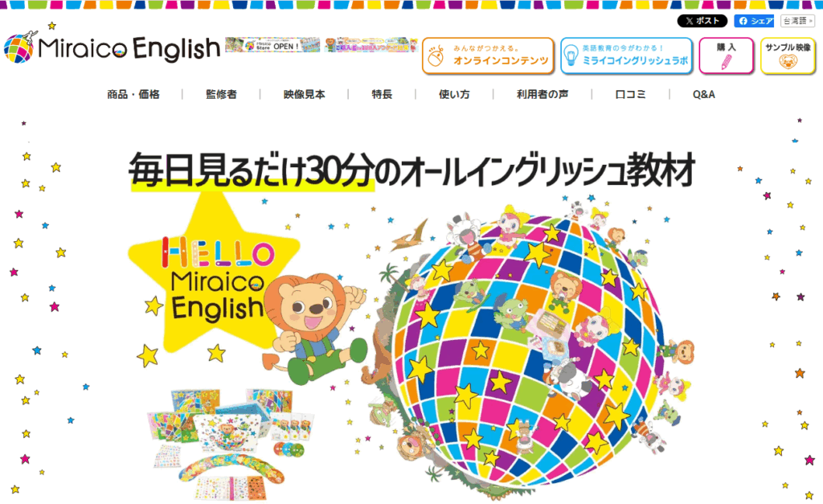823x504 pixels.
Task: Click the 購入 pencil icon button
Action: coord(727,55)
